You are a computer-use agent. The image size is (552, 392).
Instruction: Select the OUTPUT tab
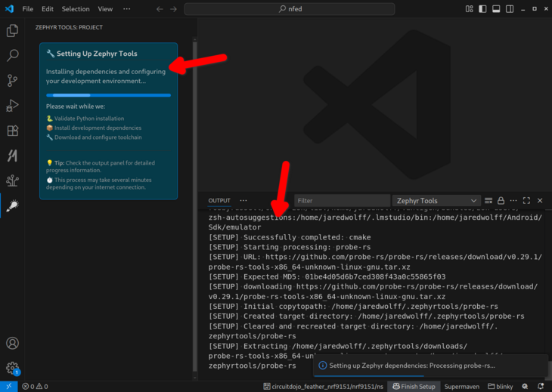219,201
